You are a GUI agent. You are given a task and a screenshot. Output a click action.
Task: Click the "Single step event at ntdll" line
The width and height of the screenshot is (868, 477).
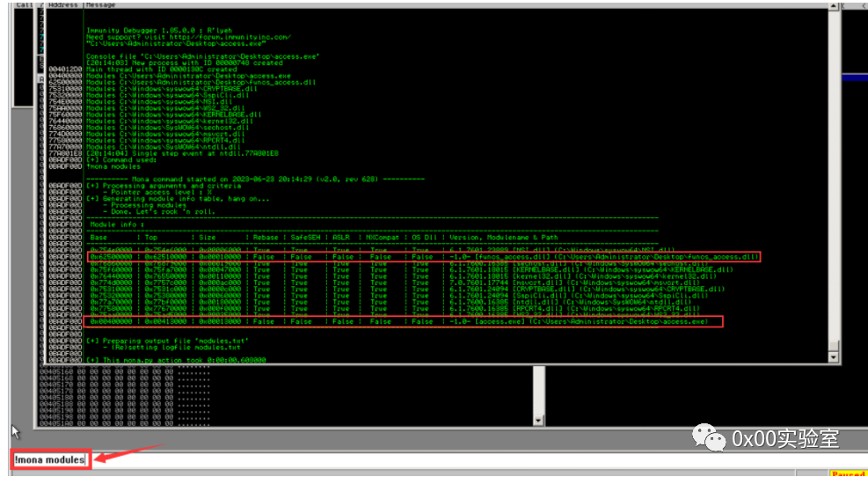[x=182, y=153]
